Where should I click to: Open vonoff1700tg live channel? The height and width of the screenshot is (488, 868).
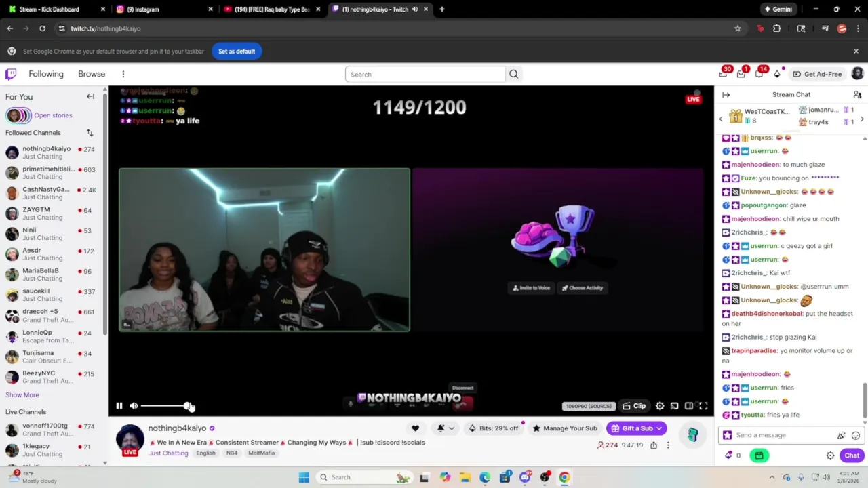click(x=53, y=430)
